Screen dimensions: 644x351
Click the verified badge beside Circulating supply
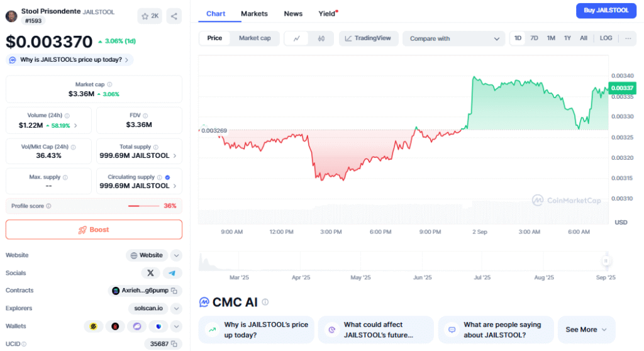(167, 177)
